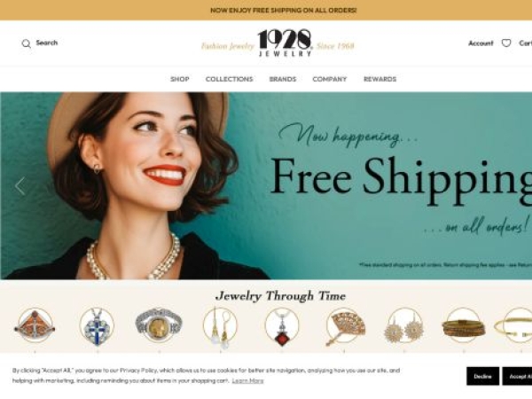Screen dimensions: 532x399
Task: Open the COLLECTIONS menu
Action: click(230, 79)
